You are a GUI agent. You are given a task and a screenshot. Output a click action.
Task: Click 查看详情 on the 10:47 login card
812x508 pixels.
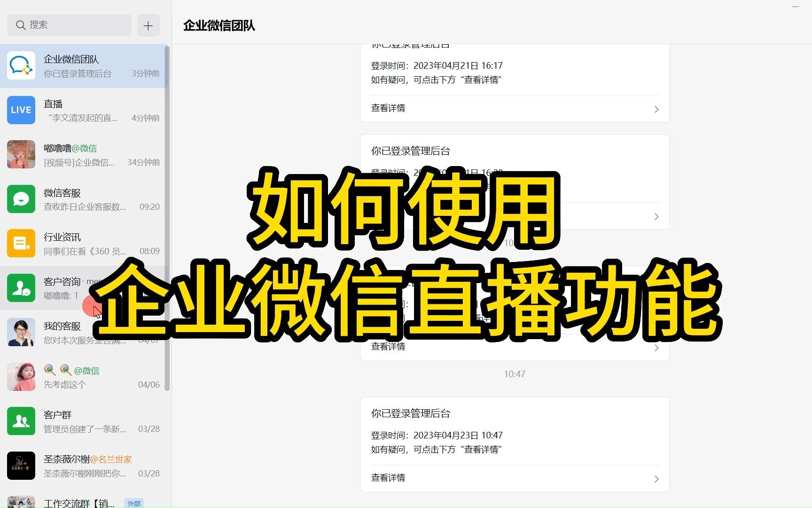coord(388,478)
